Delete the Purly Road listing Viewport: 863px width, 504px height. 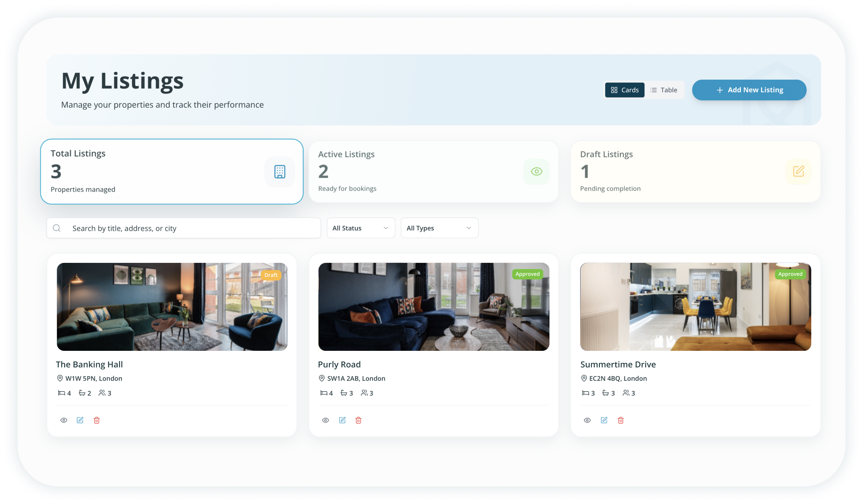point(358,420)
